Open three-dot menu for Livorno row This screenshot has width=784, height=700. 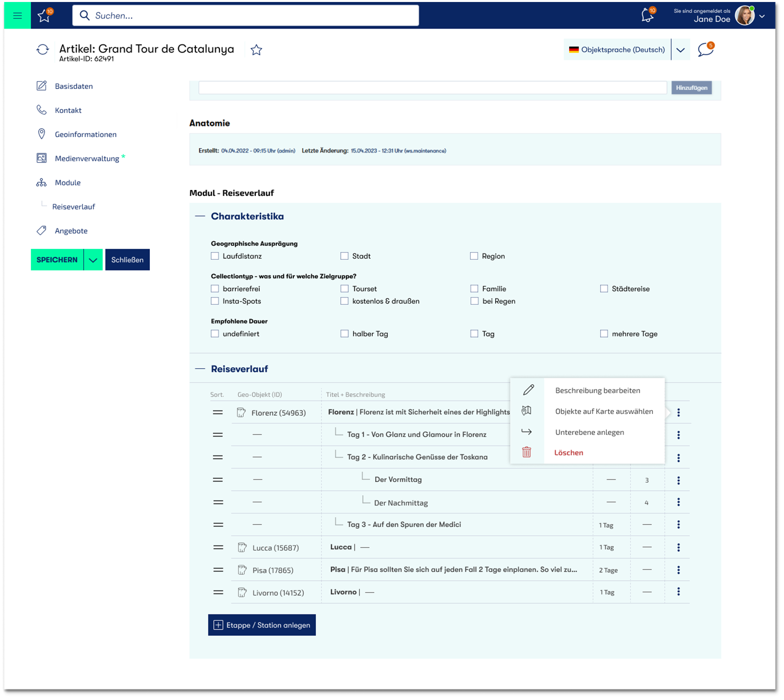coord(678,592)
